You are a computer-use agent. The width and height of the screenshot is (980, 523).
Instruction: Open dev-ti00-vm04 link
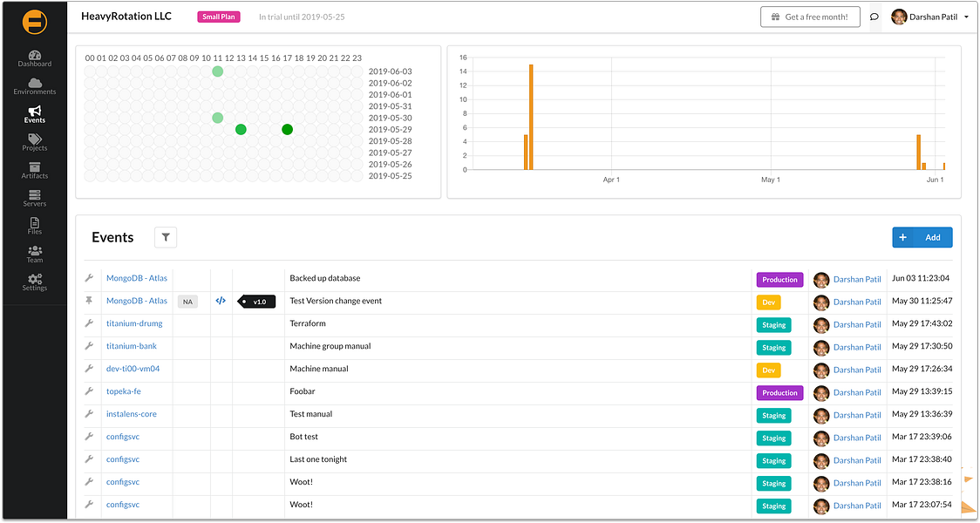coord(133,369)
